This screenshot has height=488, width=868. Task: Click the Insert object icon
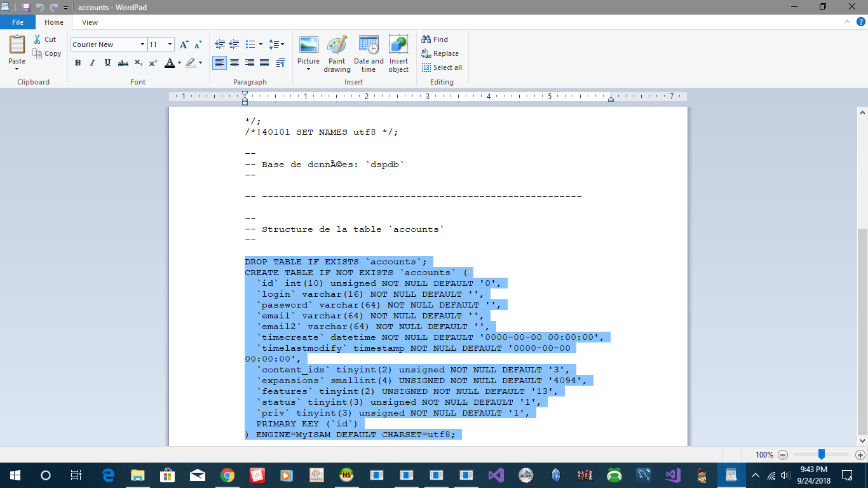point(398,46)
